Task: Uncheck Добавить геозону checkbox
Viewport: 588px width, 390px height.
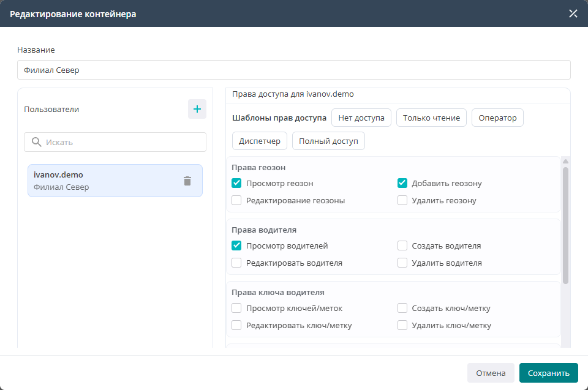Action: pos(402,183)
